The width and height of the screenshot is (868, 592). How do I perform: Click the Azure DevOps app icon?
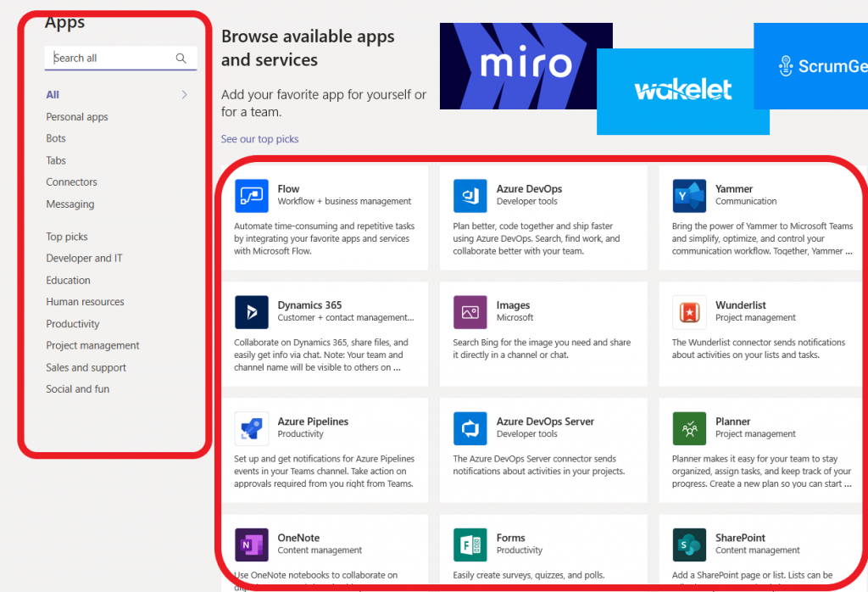point(469,195)
